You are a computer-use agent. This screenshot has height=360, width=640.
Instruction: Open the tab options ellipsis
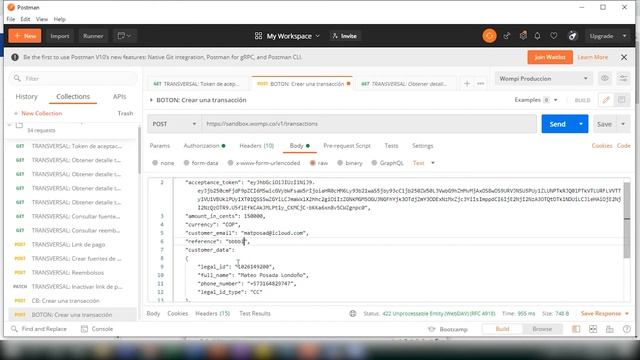click(x=480, y=84)
